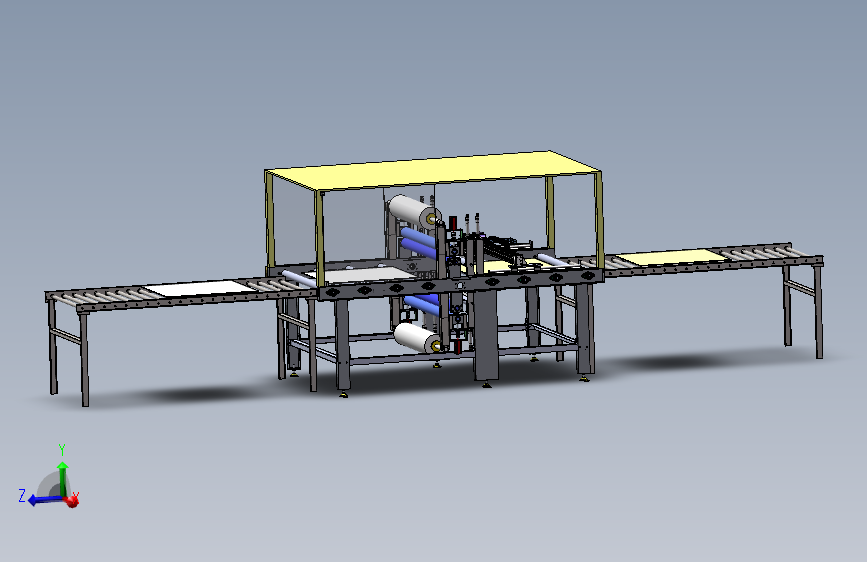The width and height of the screenshot is (867, 562).
Task: Select the upper white film roll
Action: 414,211
